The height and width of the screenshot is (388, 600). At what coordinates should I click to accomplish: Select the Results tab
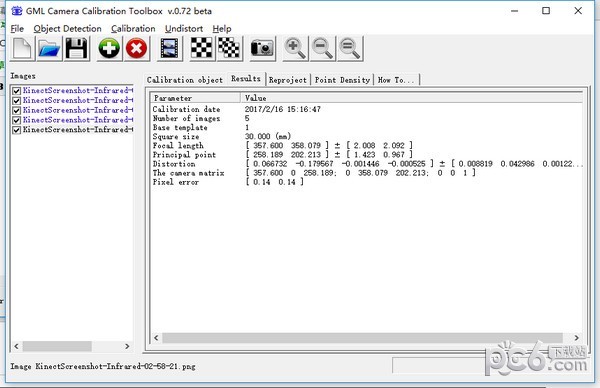click(246, 78)
